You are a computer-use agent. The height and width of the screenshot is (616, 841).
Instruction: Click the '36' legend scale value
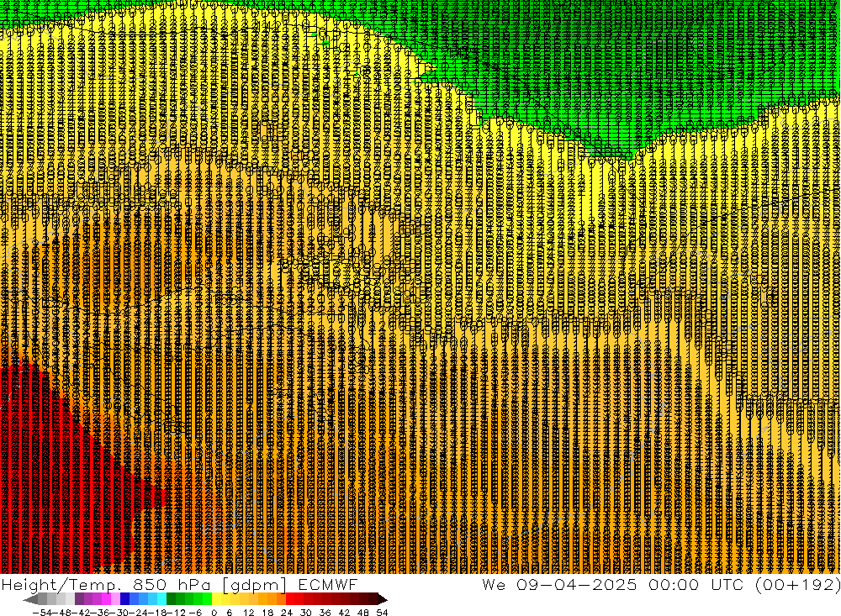click(325, 613)
